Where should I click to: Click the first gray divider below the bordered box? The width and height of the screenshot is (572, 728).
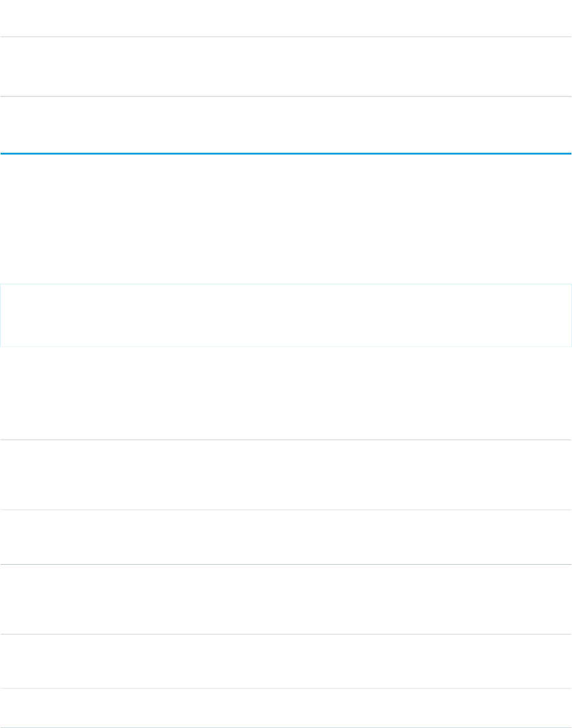pos(286,440)
